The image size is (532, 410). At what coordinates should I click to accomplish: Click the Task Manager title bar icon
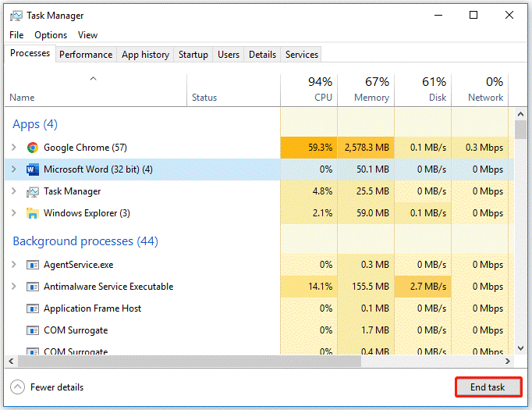pos(16,16)
